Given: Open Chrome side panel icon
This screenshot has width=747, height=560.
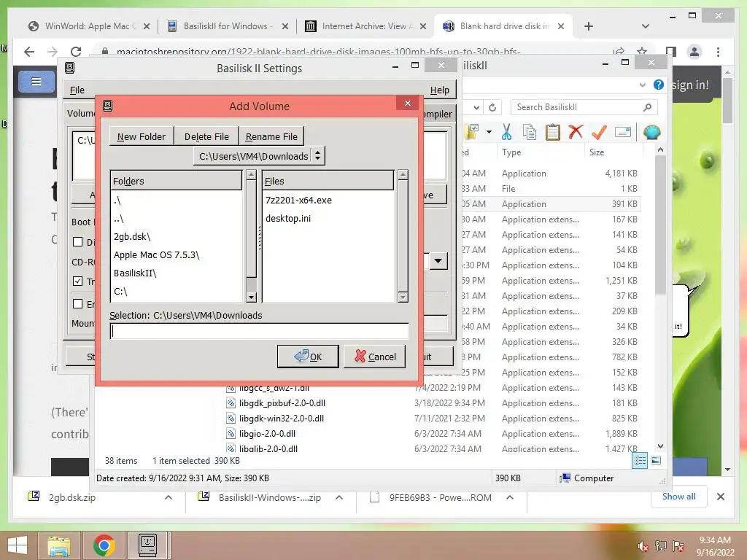Looking at the screenshot, I should pos(671,52).
